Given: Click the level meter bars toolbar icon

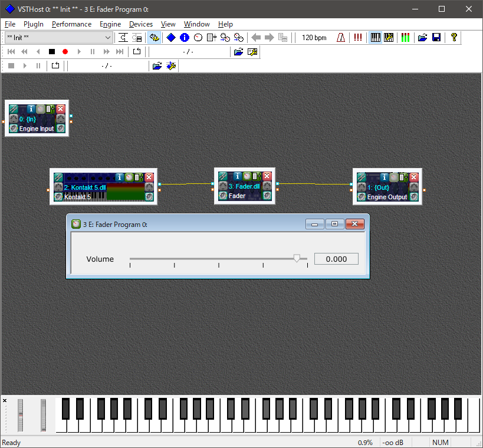Looking at the screenshot, I should coord(405,38).
